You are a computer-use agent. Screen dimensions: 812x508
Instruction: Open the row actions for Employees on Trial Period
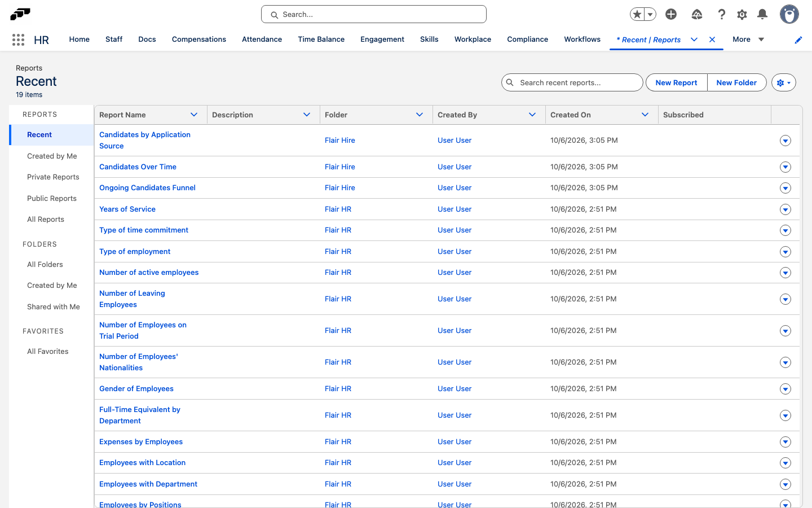click(x=785, y=331)
